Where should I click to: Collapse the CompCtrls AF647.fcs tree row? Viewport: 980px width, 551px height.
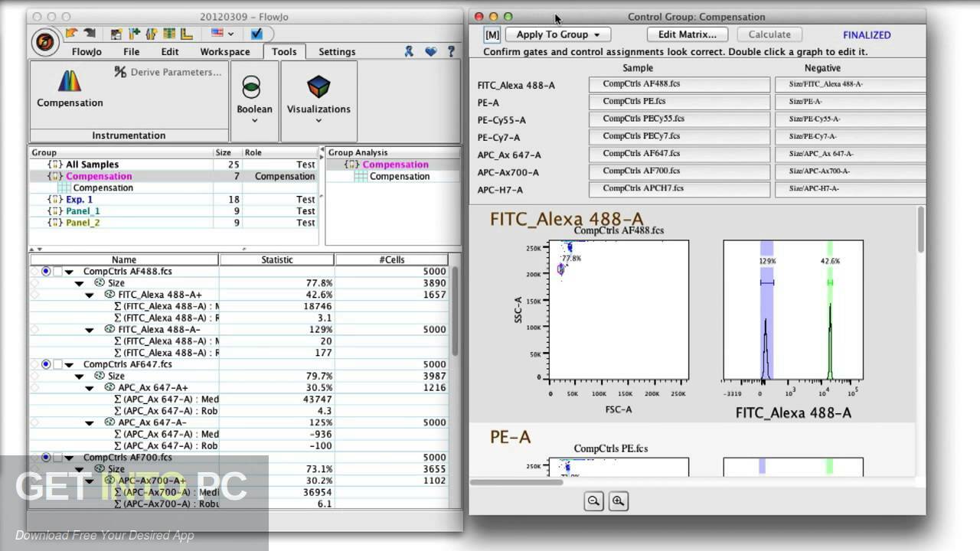[69, 365]
